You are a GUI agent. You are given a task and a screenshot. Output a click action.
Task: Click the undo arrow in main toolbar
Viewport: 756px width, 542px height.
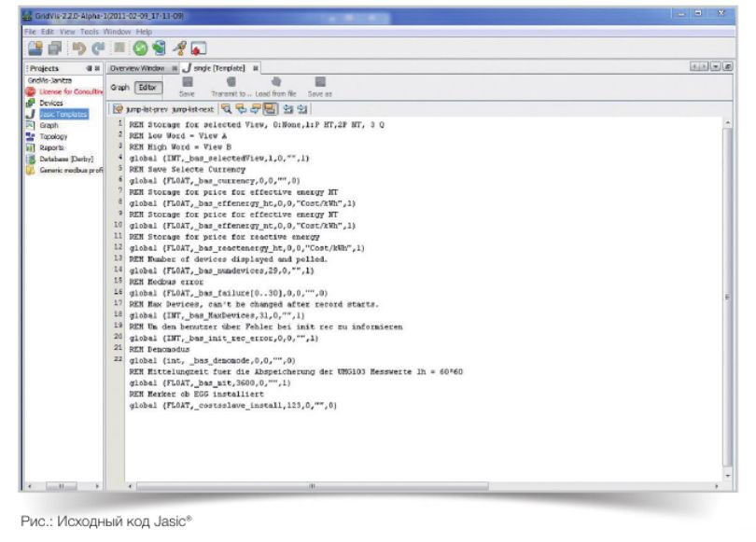[80, 48]
